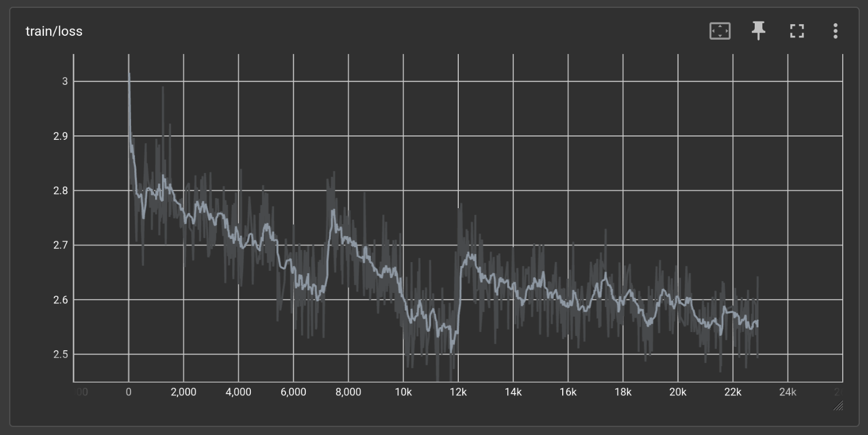868x435 pixels.
Task: Click the x-axis label 6,000
Action: click(293, 392)
